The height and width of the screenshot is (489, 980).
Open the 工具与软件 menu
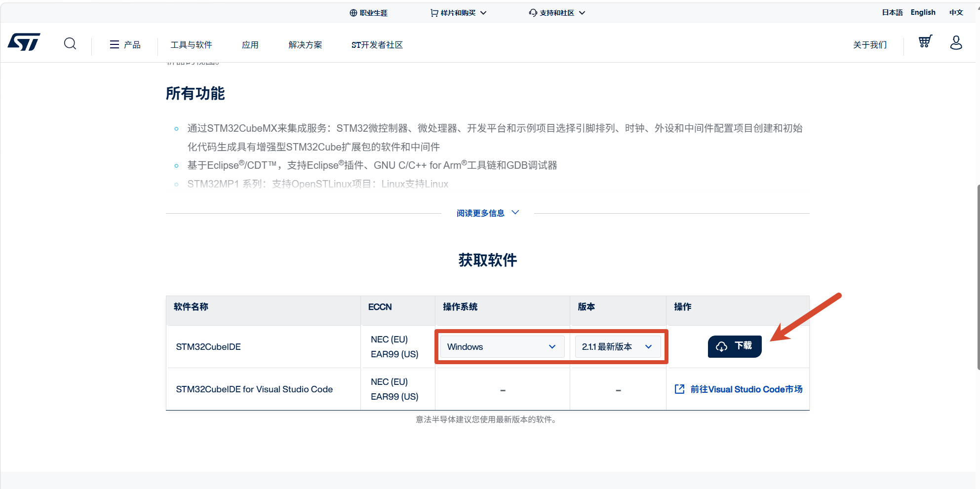point(191,44)
